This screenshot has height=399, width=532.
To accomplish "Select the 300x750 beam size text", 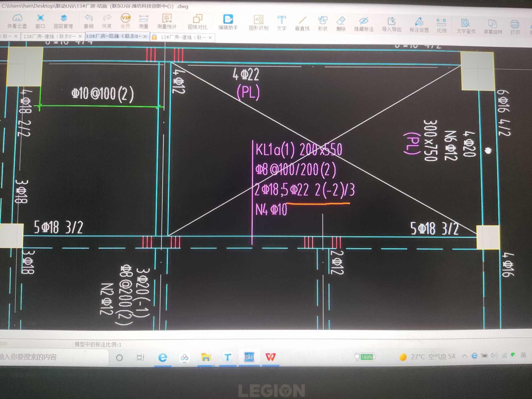I will [x=430, y=140].
